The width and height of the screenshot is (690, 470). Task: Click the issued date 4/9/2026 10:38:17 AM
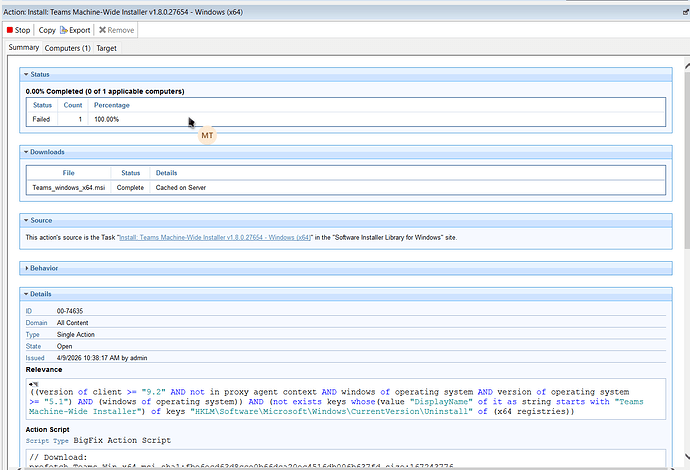click(x=88, y=358)
